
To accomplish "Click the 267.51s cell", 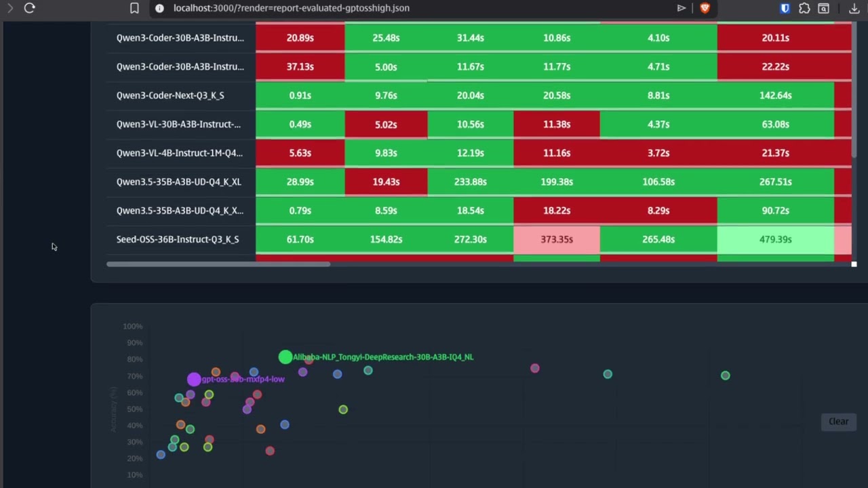I will (775, 182).
